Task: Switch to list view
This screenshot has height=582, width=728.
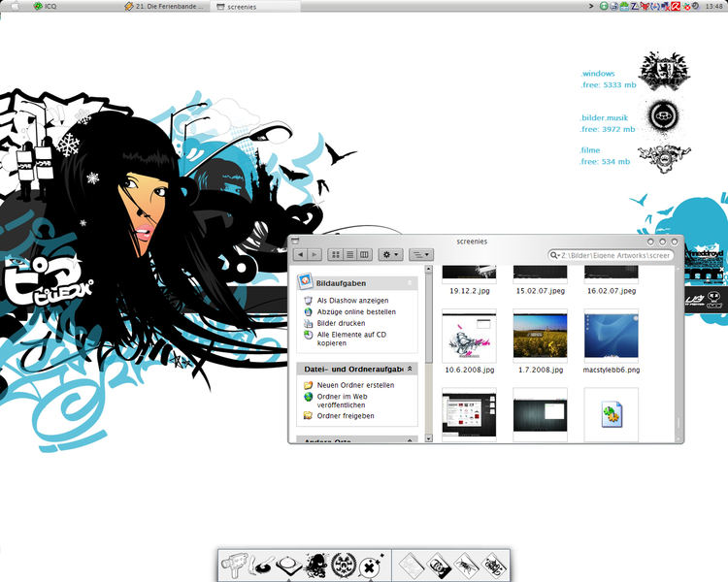Action: click(350, 254)
